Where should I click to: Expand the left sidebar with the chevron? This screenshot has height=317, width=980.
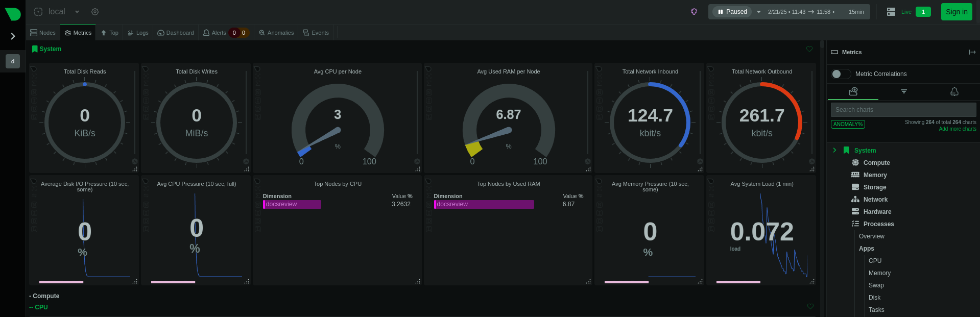[13, 36]
